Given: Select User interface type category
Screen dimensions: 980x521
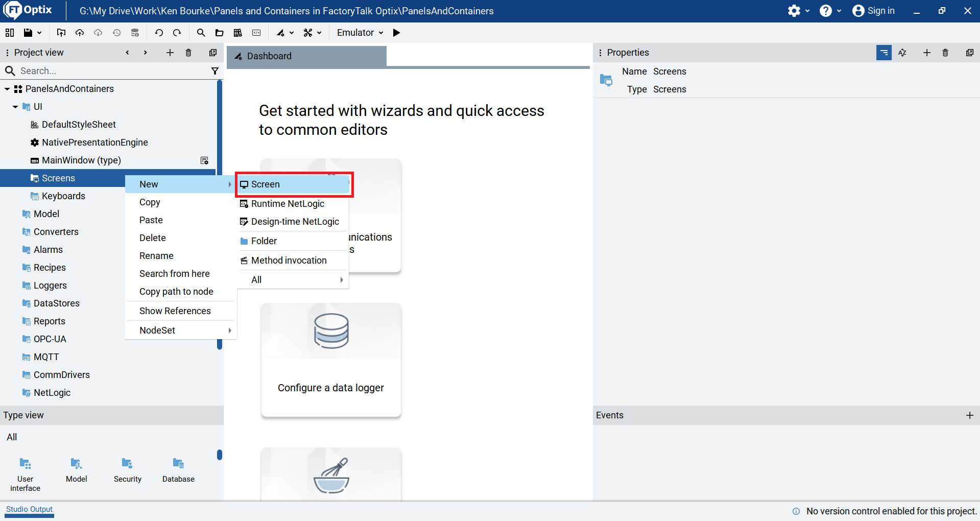Looking at the screenshot, I should (x=26, y=475).
